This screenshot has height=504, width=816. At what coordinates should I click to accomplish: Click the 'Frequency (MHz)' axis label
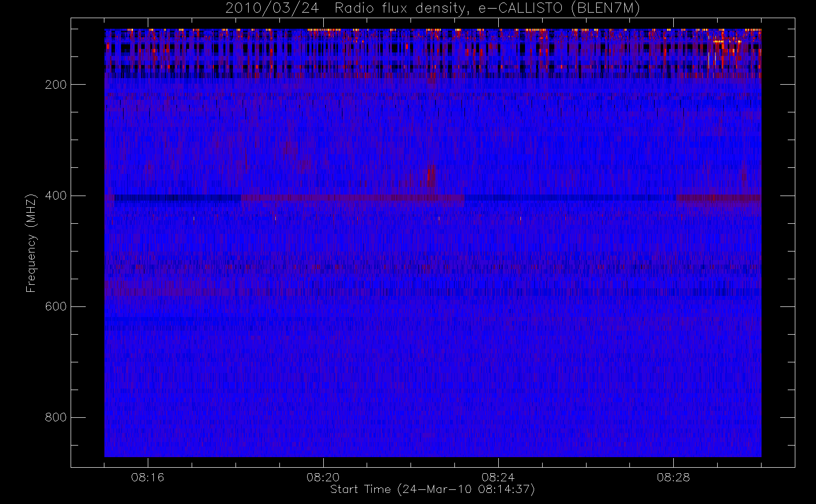pyautogui.click(x=31, y=243)
